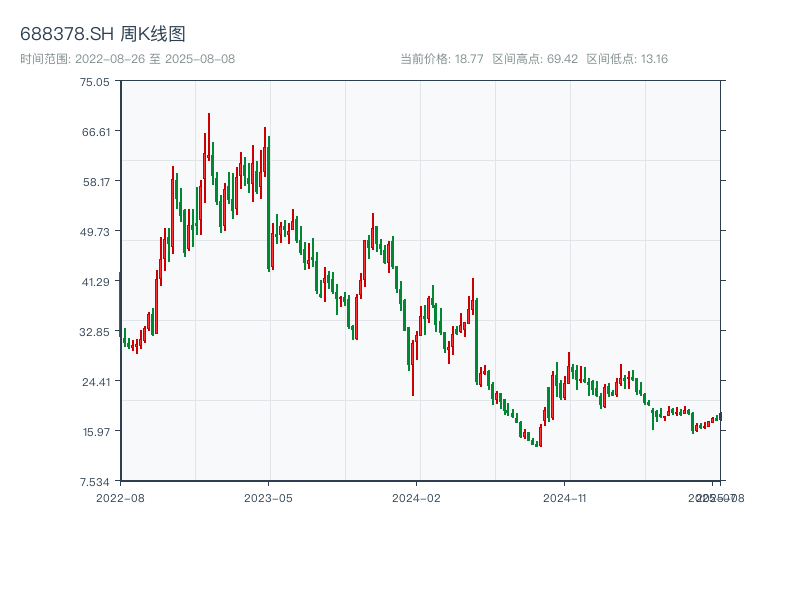
Task: Select the 2024-02 x-axis date label
Action: point(417,497)
